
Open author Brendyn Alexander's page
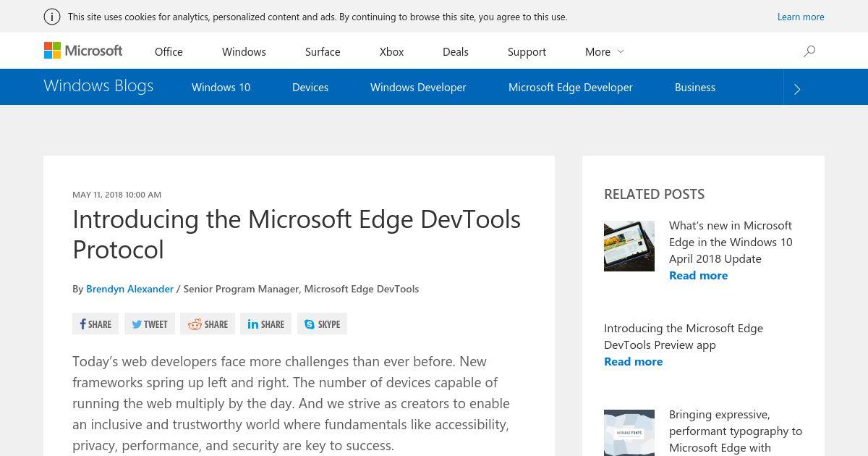[x=129, y=289]
